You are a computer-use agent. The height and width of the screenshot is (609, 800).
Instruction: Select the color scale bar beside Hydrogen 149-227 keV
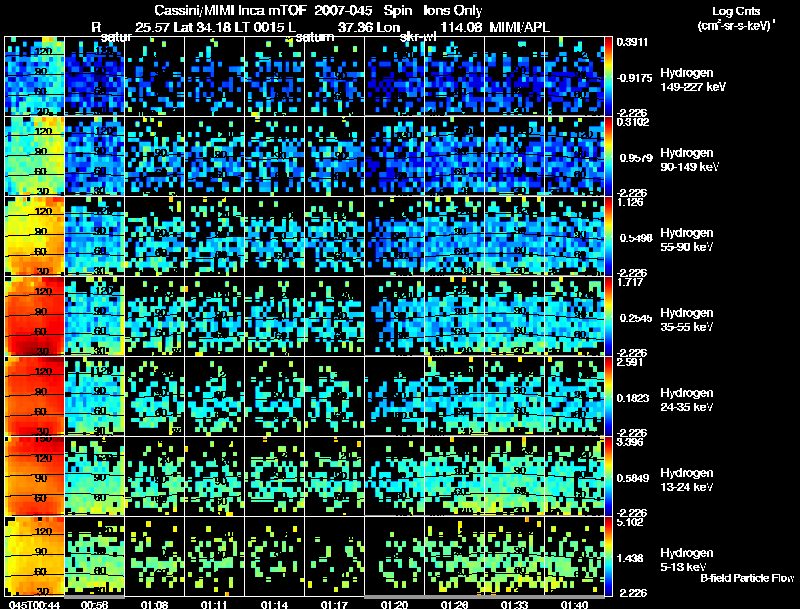[x=608, y=76]
